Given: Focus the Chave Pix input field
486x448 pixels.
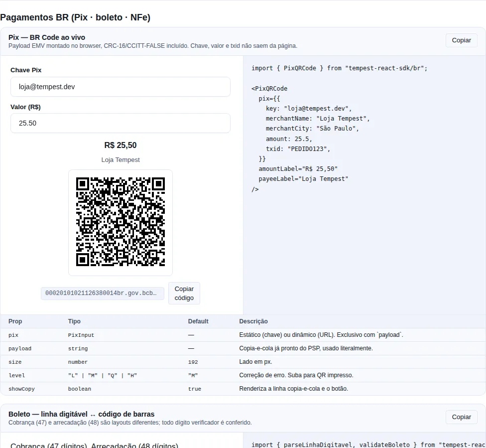Looking at the screenshot, I should (x=121, y=87).
